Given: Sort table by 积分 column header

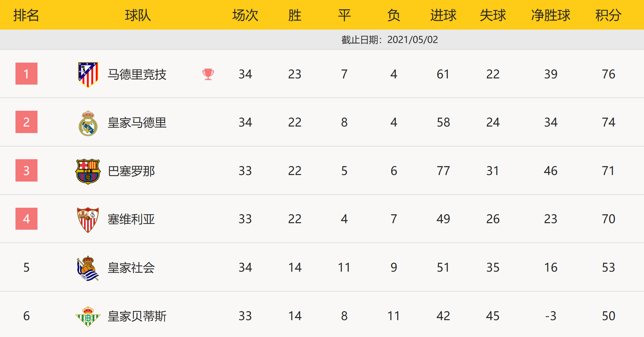Looking at the screenshot, I should click(608, 15).
